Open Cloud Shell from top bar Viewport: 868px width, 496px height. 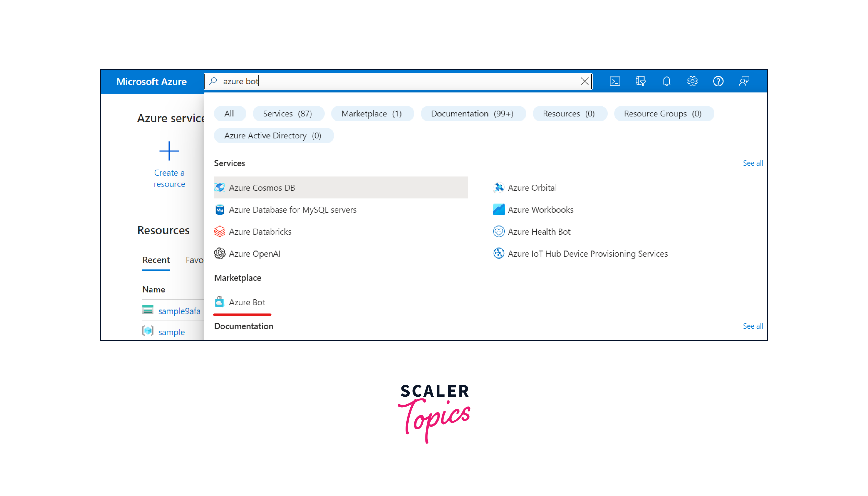tap(614, 81)
